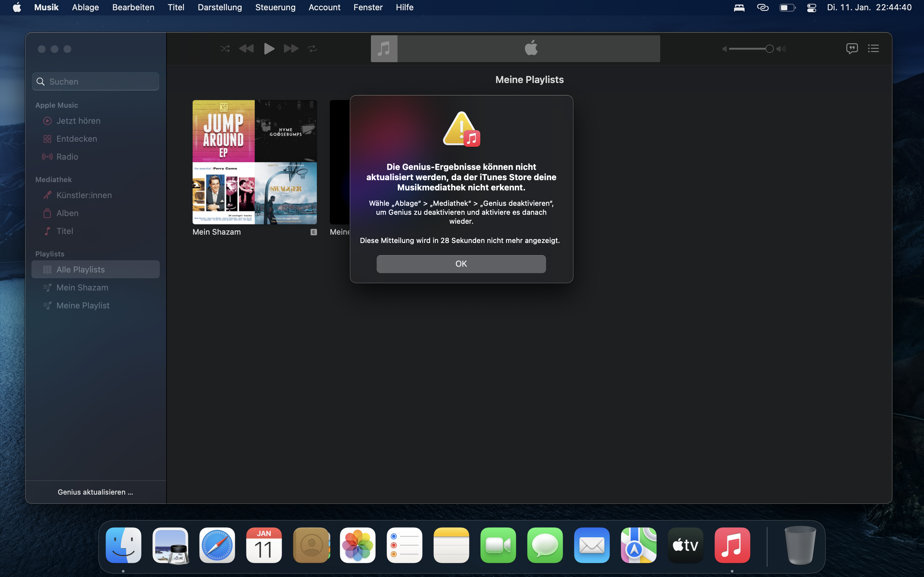Select Meine Playlist in the sidebar

pos(83,306)
